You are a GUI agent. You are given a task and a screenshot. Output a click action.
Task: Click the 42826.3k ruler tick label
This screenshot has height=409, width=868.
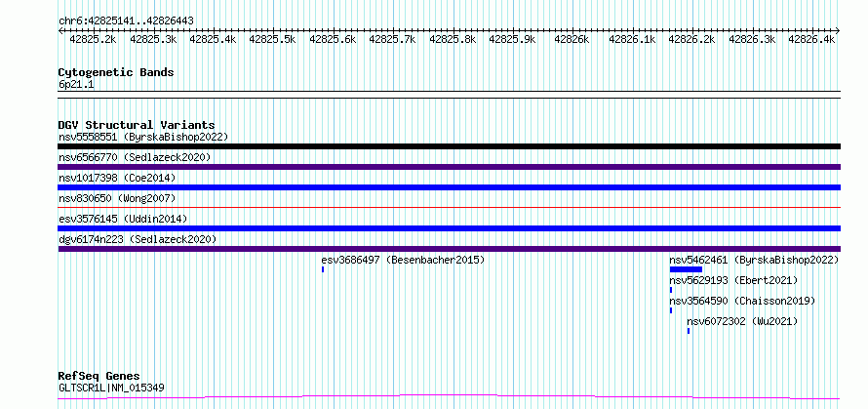(x=752, y=39)
